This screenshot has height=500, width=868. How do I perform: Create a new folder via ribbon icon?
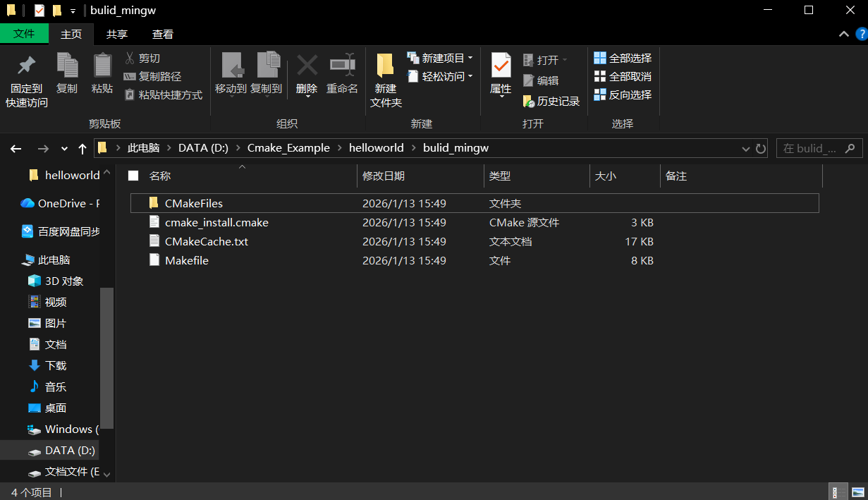pos(386,66)
